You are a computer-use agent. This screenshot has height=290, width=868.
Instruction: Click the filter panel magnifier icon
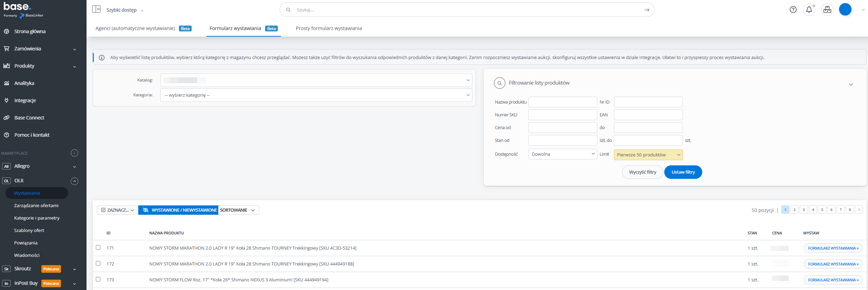tap(499, 83)
